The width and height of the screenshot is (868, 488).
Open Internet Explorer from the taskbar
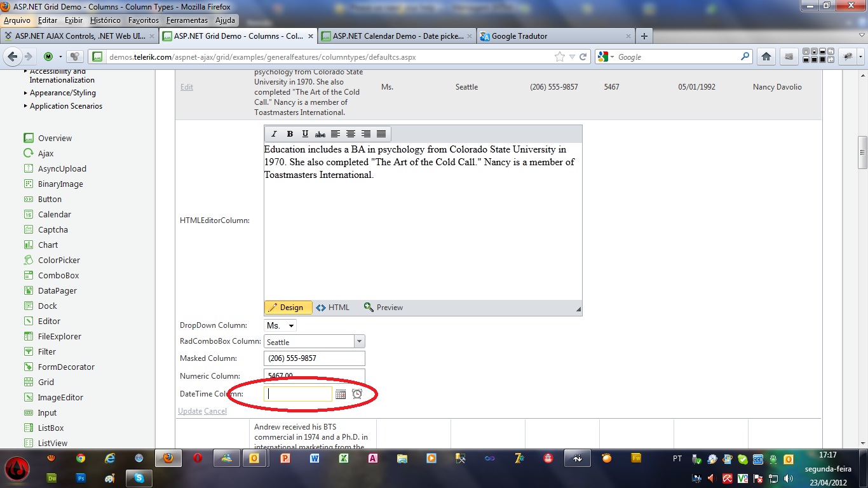click(x=110, y=457)
